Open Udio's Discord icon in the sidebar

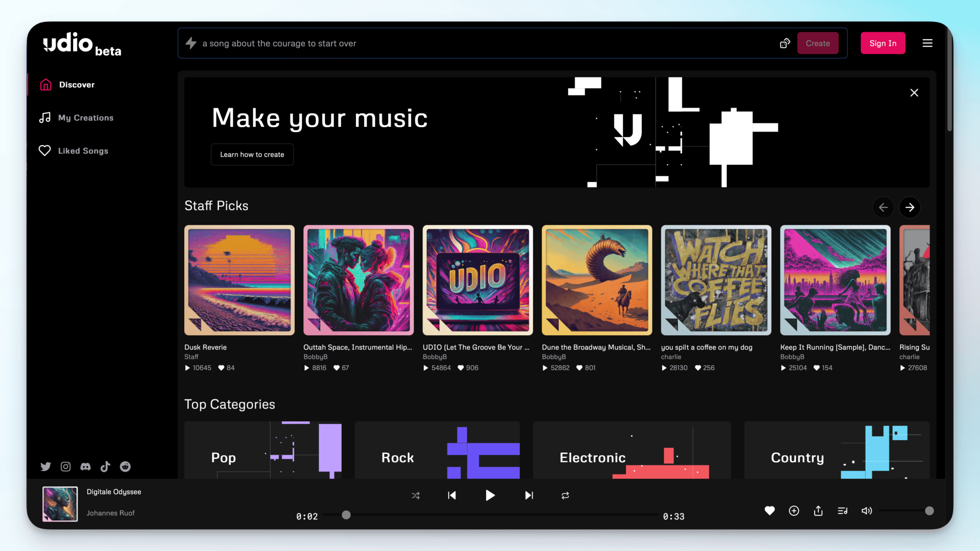coord(86,466)
